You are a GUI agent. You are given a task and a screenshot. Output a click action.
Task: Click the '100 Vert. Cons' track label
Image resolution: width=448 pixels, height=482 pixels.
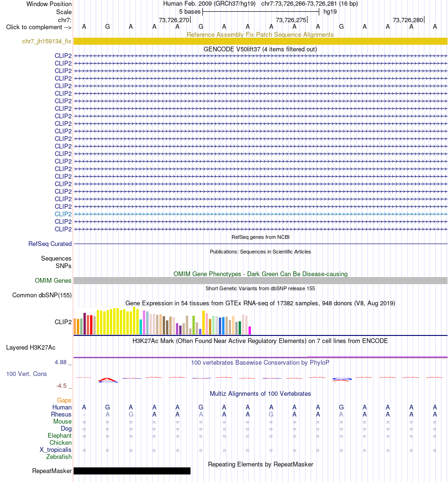coord(26,374)
